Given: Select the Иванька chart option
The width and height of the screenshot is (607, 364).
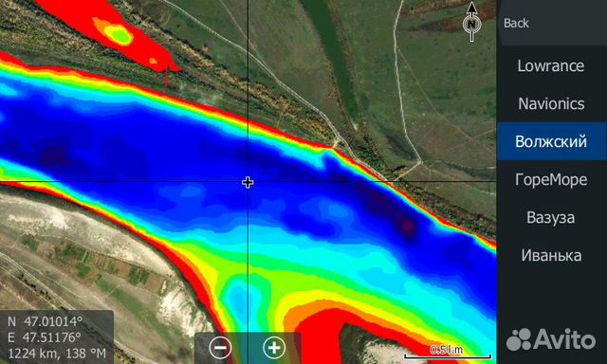Looking at the screenshot, I should pyautogui.click(x=552, y=255).
